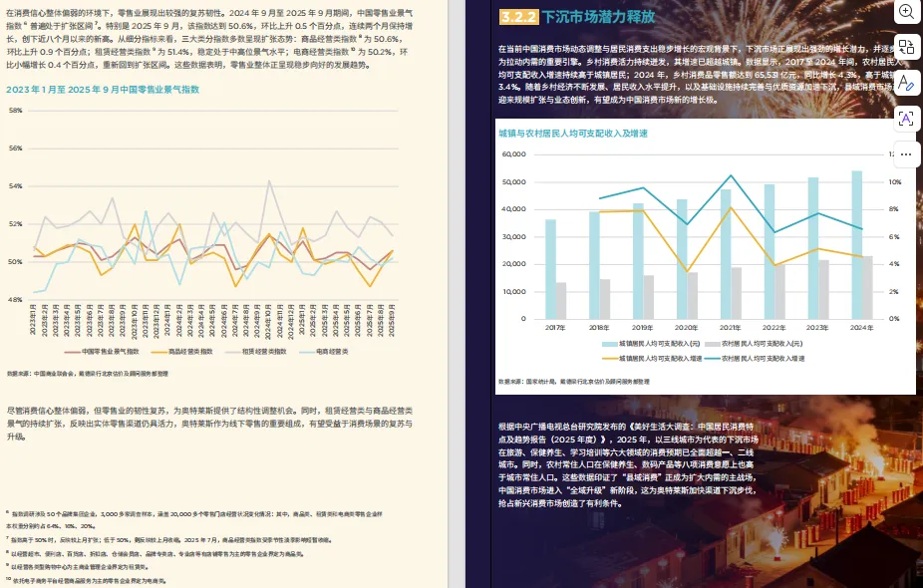
Task: Click the orange 3.2.2 section number badge
Action: tap(518, 17)
